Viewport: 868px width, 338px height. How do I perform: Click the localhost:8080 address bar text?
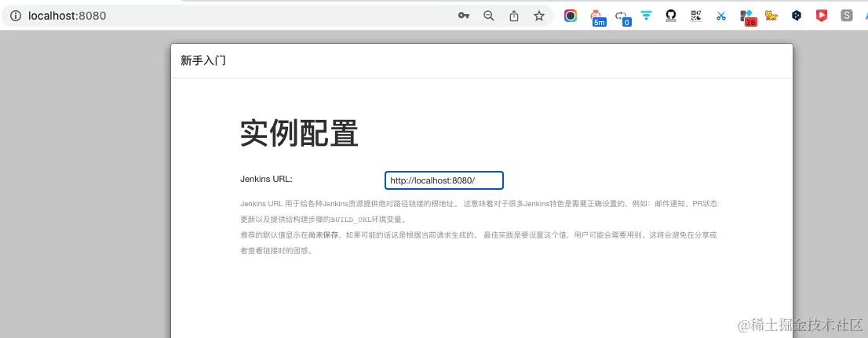67,16
